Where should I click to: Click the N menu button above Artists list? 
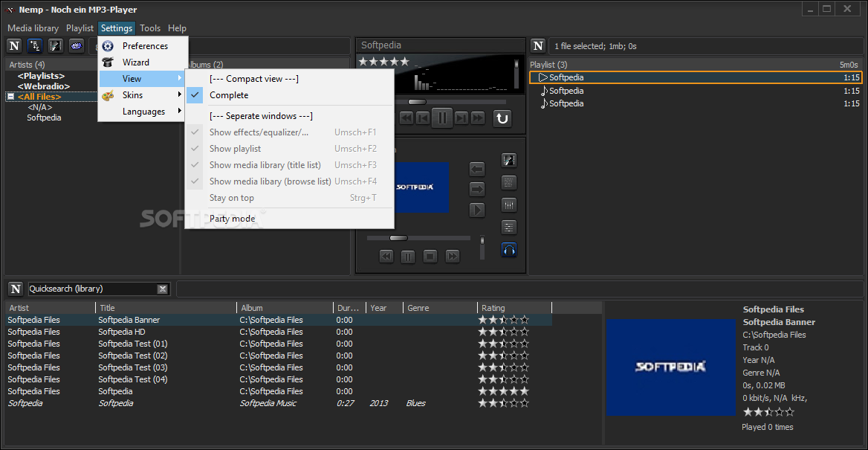pyautogui.click(x=14, y=46)
